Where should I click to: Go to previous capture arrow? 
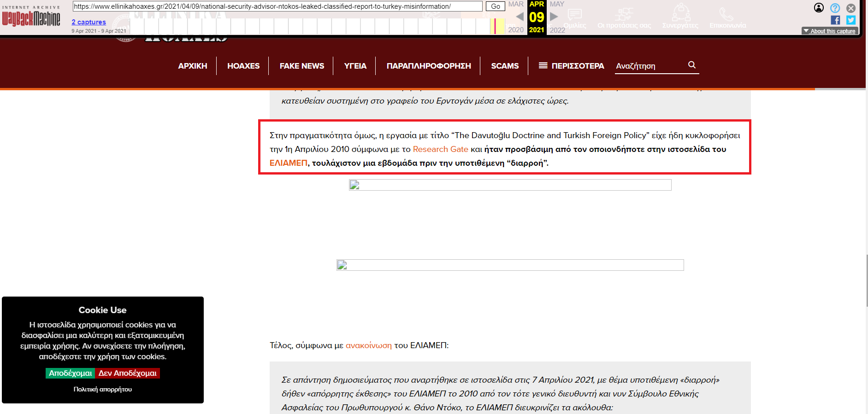click(x=520, y=17)
